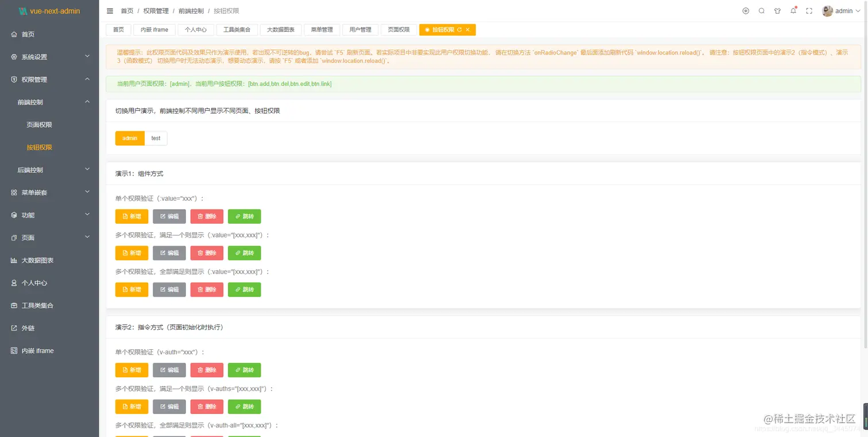Expand the 系统设置 submenu
Viewport: 868px width, 437px height.
[x=87, y=57]
